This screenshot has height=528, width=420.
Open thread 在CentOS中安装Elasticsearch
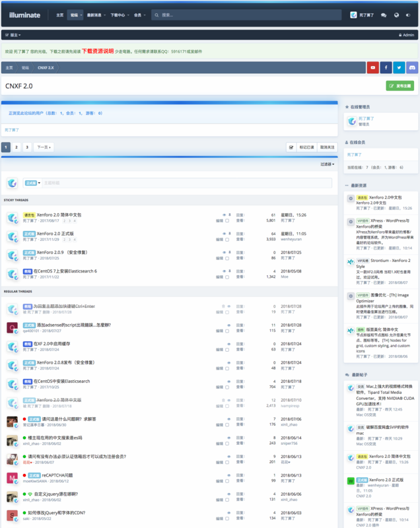tap(61, 381)
